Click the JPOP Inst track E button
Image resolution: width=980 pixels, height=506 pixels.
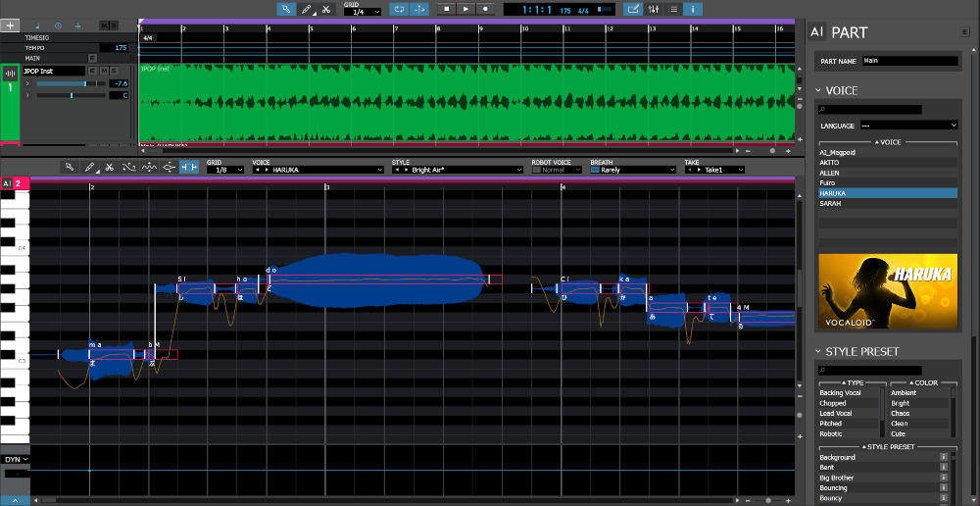(92, 71)
